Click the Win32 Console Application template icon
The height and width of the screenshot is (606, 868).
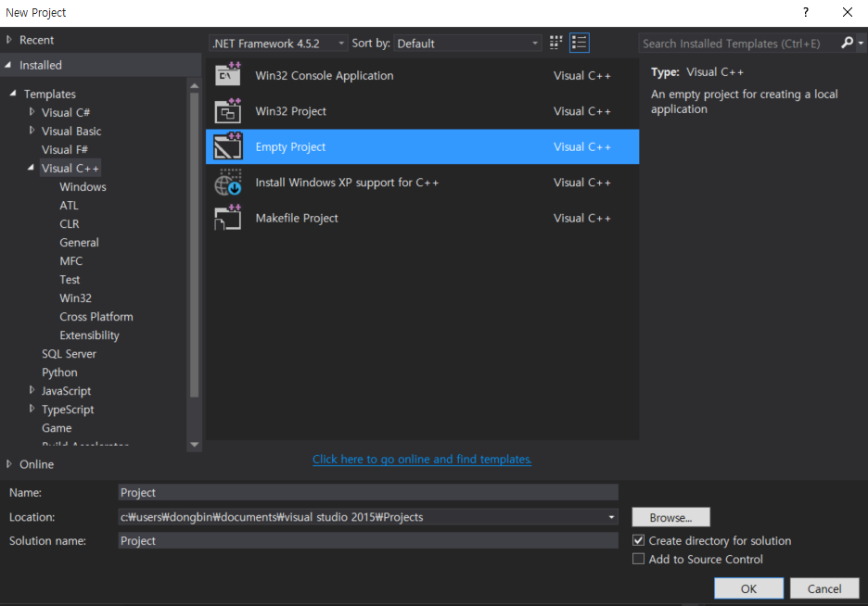point(227,74)
